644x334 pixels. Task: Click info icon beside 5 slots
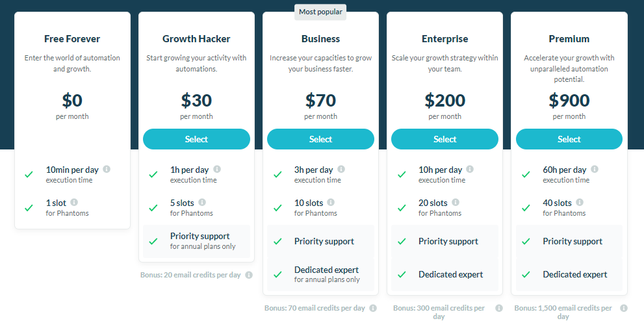[202, 202]
